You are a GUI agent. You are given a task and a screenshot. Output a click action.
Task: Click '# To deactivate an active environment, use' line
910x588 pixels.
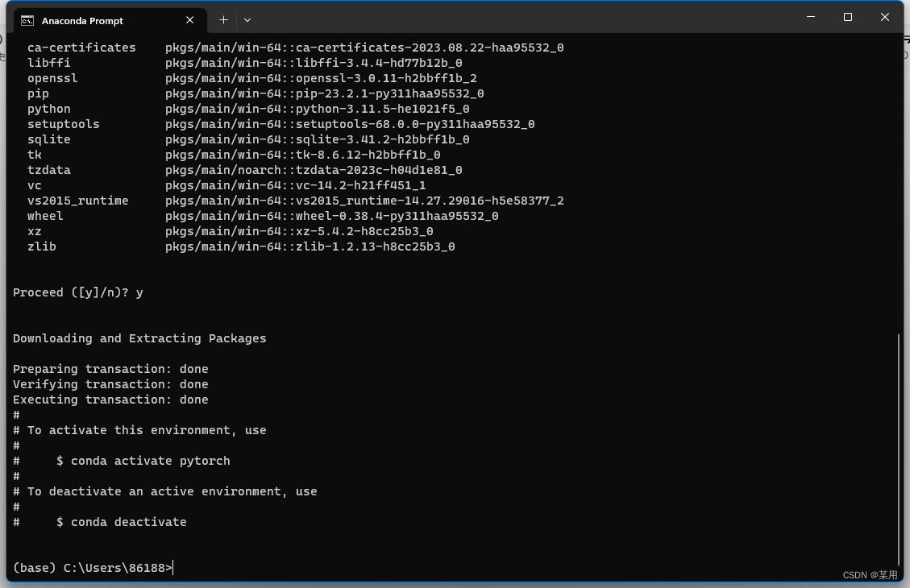pos(164,491)
